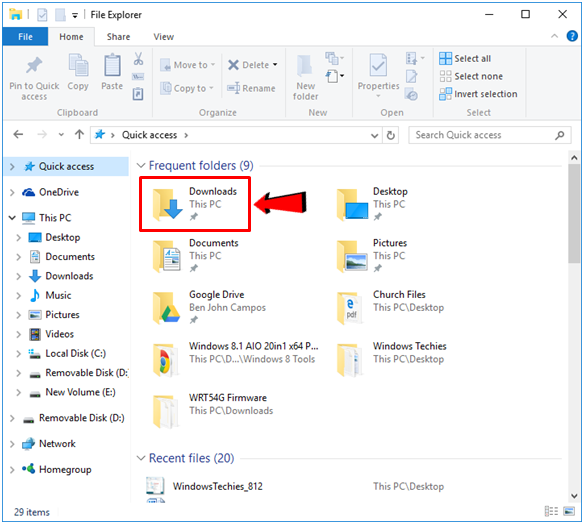Go back with the left arrow
583x523 pixels.
[x=18, y=135]
